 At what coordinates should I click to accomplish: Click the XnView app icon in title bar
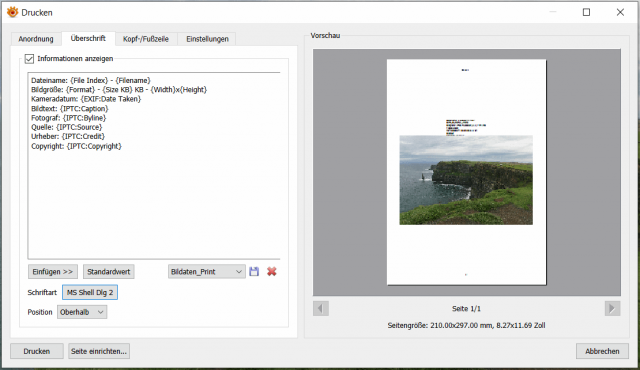[12, 12]
